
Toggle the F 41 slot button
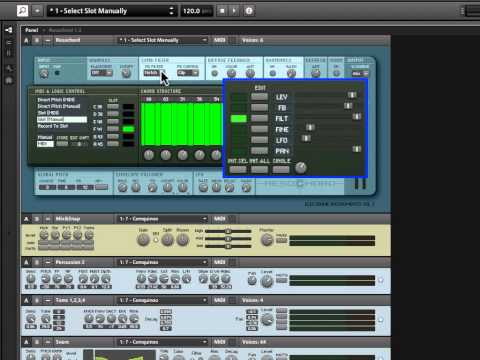(113, 129)
